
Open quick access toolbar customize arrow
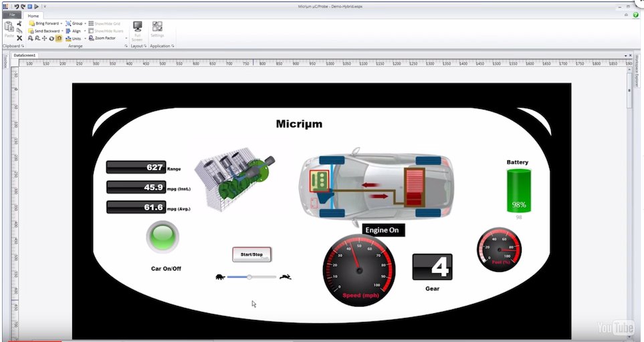point(45,7)
